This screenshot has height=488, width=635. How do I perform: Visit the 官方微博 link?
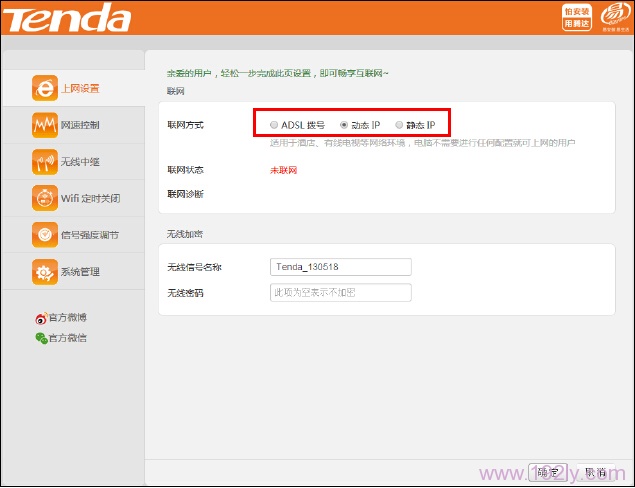pos(68,318)
